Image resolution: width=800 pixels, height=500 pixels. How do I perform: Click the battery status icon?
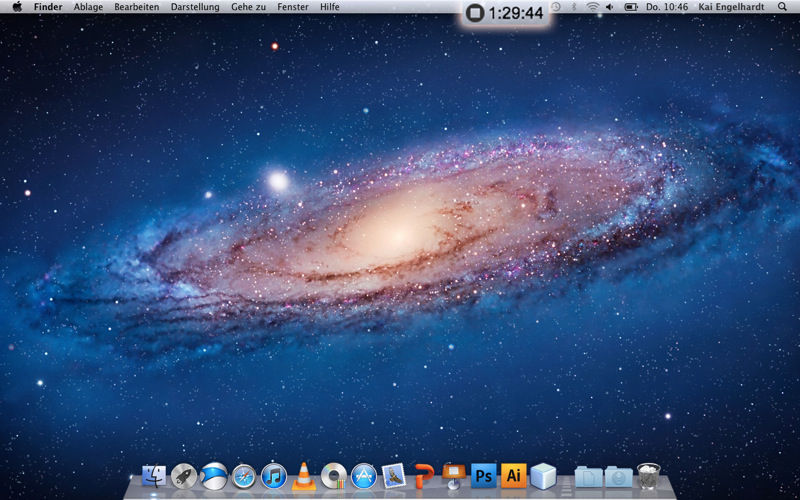pos(631,7)
